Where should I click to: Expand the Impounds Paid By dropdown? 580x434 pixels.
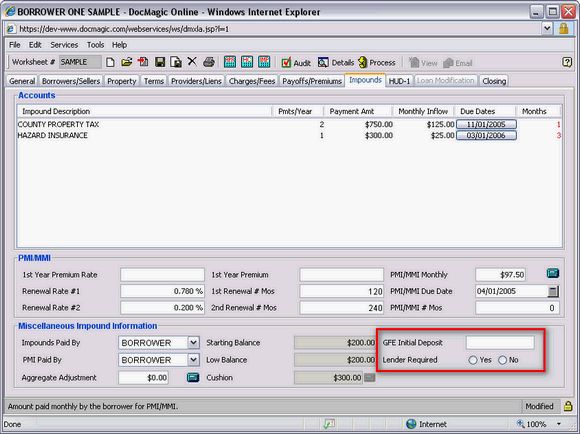[x=193, y=343]
